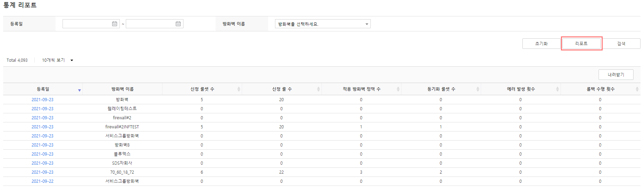Viewport: 644px width, 188px height.
Task: Click the 초기화 reset button
Action: [541, 44]
